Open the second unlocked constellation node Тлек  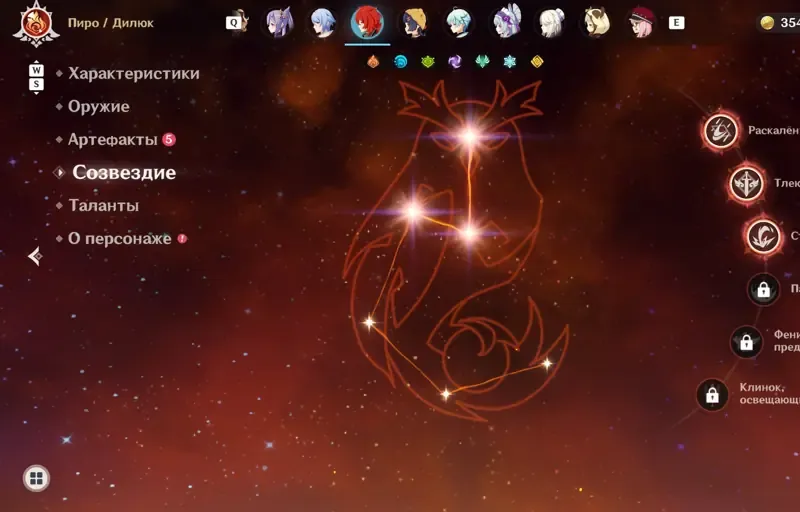tap(746, 184)
